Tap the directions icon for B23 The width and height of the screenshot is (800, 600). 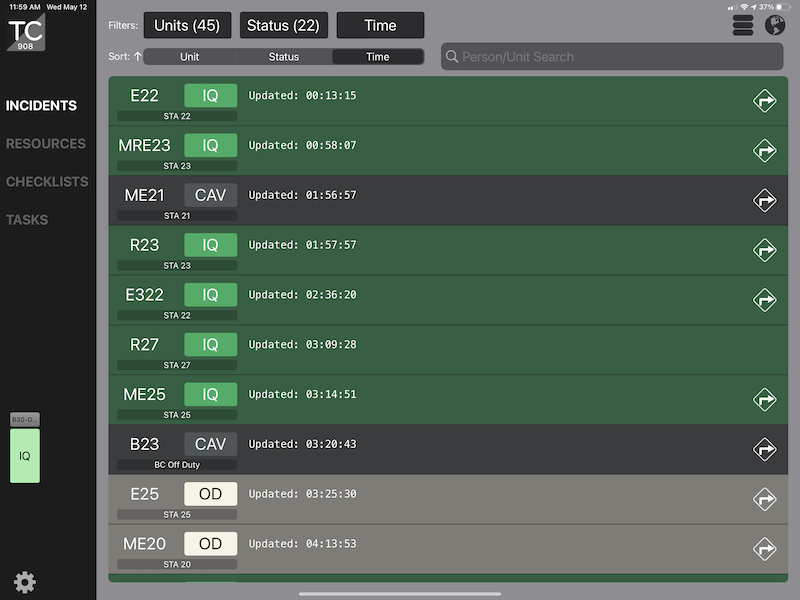pyautogui.click(x=765, y=450)
